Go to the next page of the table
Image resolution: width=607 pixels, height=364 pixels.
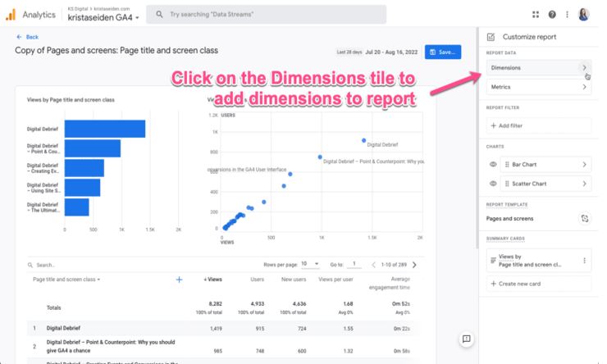pos(414,265)
